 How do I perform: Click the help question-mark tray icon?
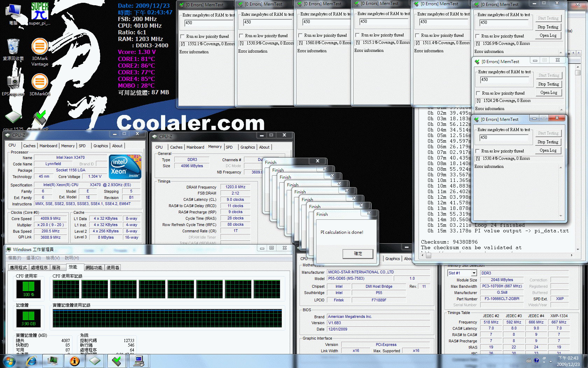pos(536,361)
